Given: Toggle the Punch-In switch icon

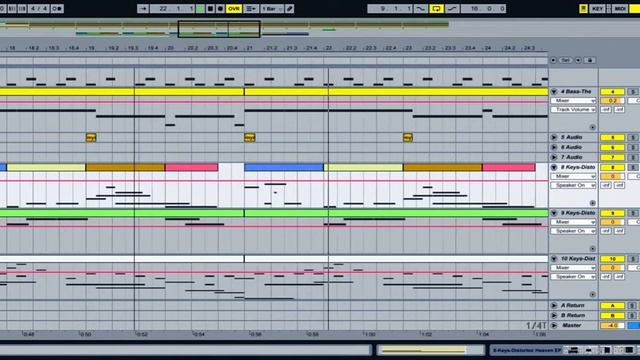Looking at the screenshot, I should click(420, 9).
